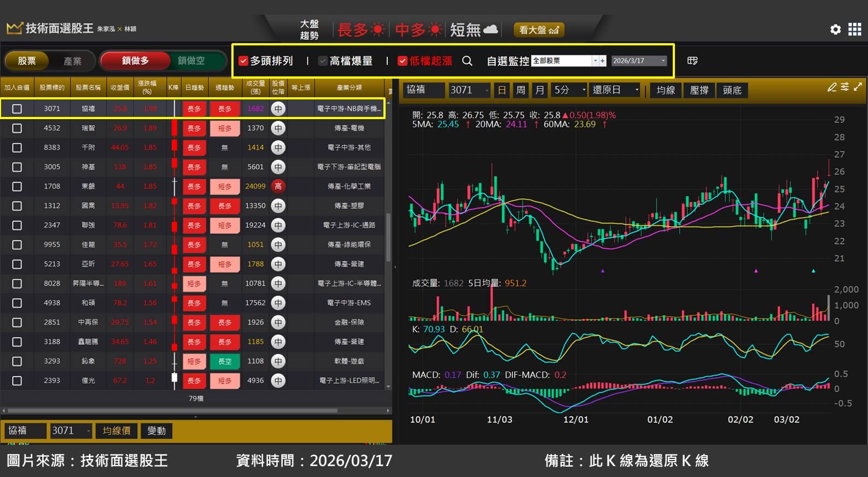Toggle the 多頭排列 filter checkbox

(x=244, y=61)
